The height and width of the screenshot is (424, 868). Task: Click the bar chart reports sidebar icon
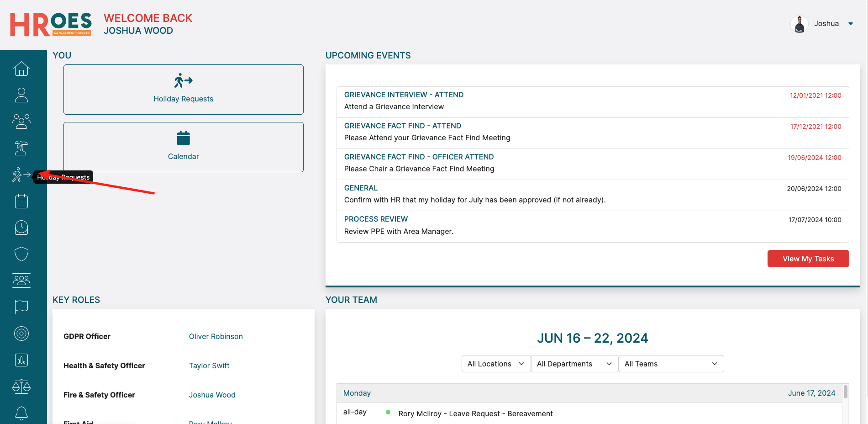[21, 360]
